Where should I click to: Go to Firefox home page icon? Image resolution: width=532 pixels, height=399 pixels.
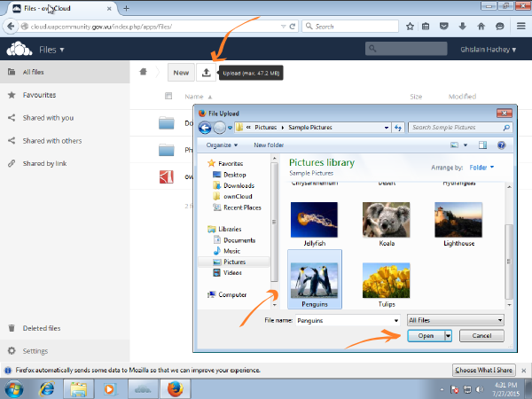(x=481, y=26)
